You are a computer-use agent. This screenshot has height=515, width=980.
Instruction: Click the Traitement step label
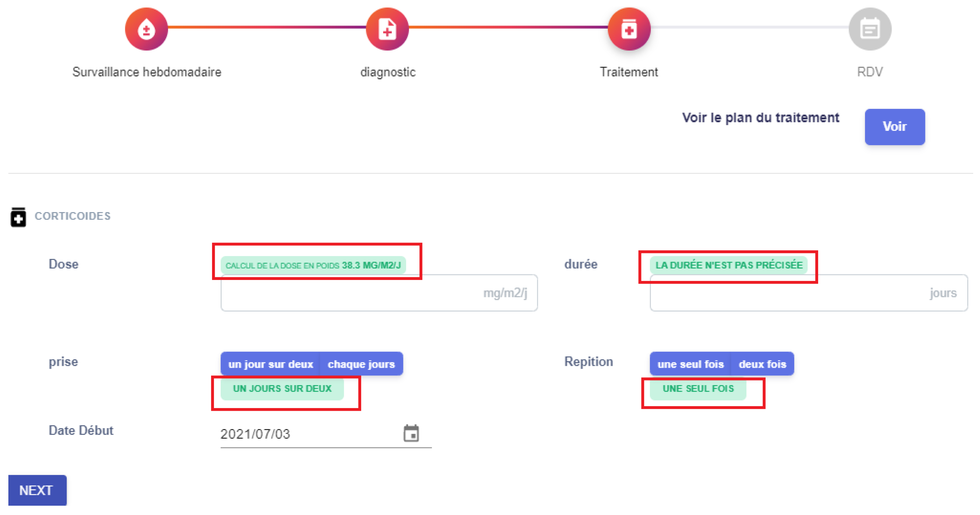click(628, 72)
